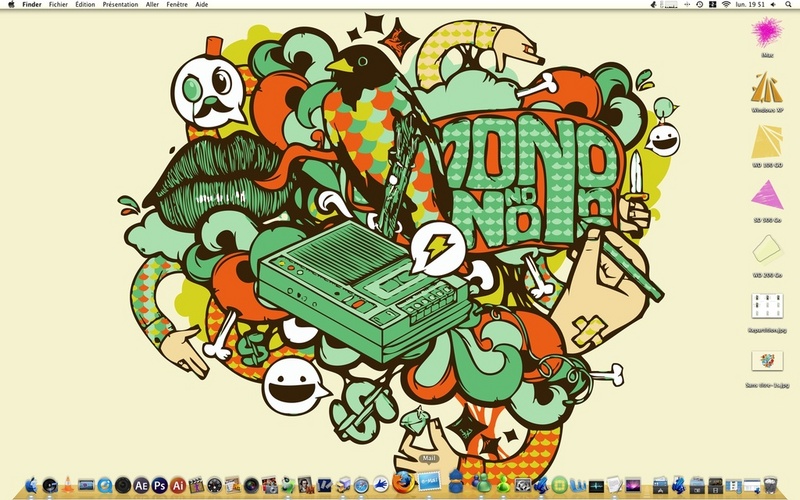
Task: Open Spotlight search magnifier
Action: (x=788, y=5)
